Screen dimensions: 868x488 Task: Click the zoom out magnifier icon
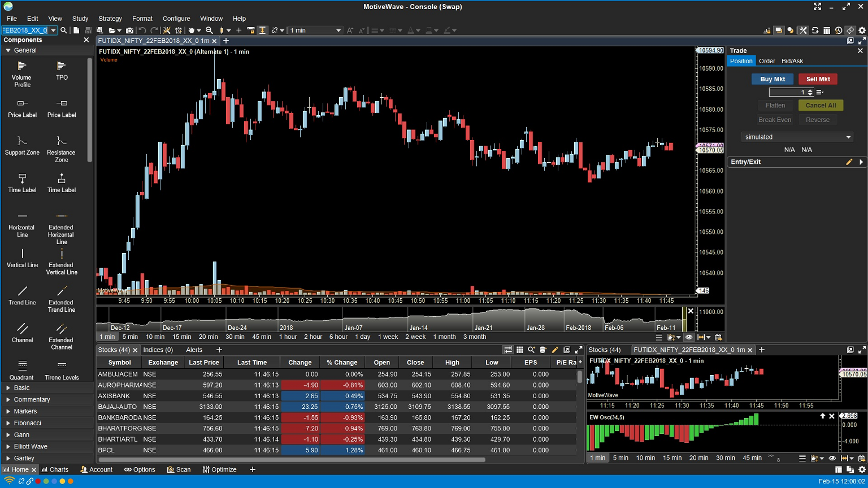coord(209,30)
